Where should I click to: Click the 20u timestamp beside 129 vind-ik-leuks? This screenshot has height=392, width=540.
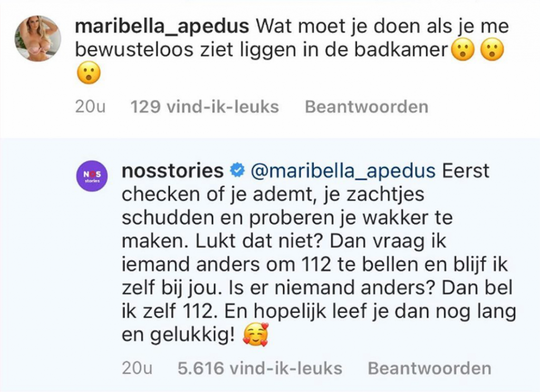[91, 107]
